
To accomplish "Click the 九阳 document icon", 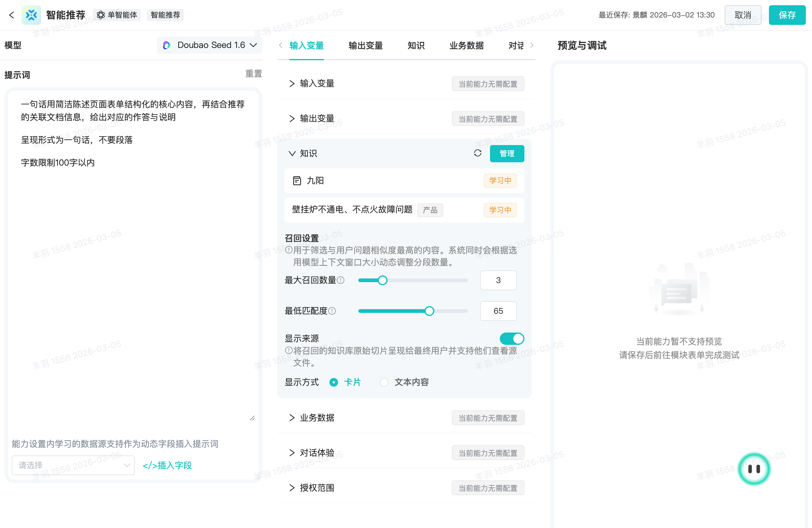I will (297, 181).
